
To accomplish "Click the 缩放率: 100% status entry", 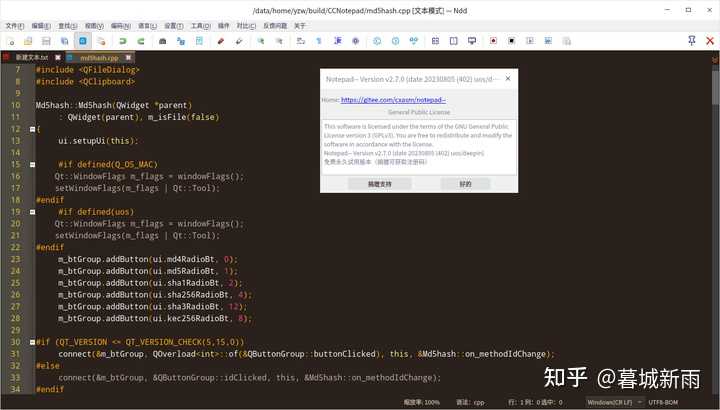I will 422,402.
